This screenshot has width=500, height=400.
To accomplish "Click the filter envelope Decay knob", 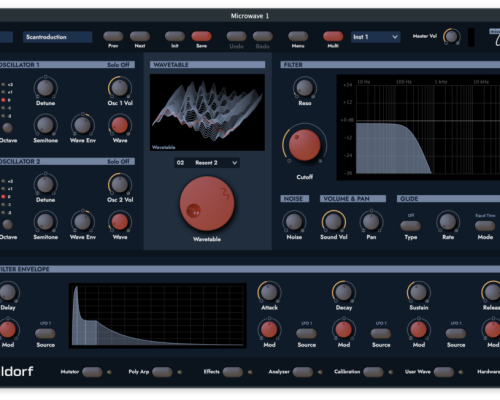I will click(344, 292).
